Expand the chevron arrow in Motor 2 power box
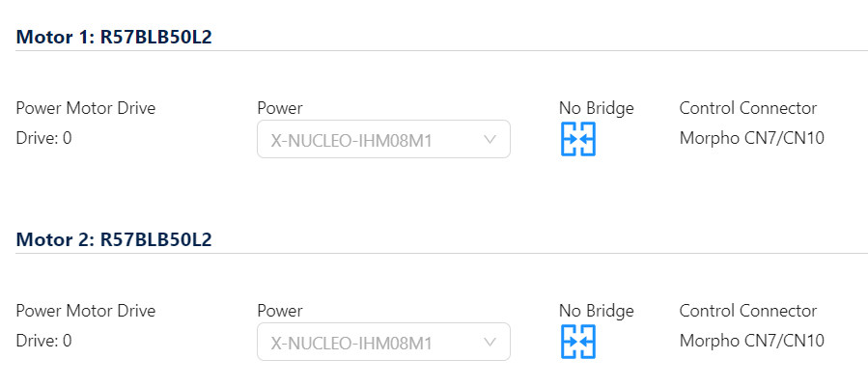This screenshot has height=387, width=868. coord(490,343)
